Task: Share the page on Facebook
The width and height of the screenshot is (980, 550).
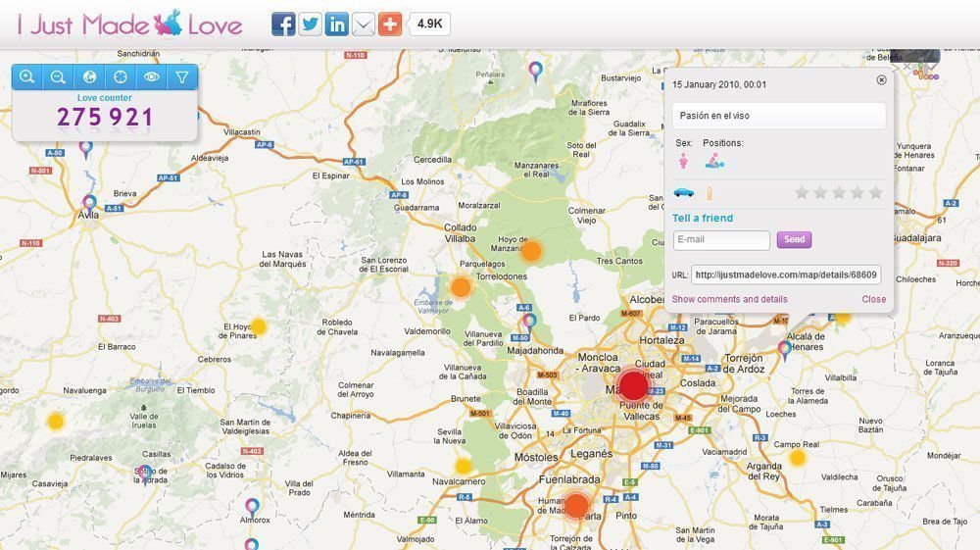Action: pyautogui.click(x=283, y=25)
